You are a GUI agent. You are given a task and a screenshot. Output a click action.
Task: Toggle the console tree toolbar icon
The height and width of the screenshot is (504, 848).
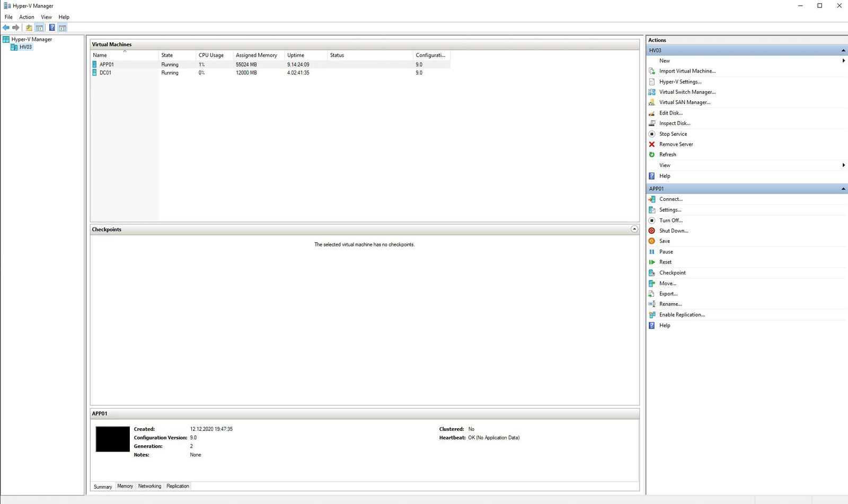(39, 28)
